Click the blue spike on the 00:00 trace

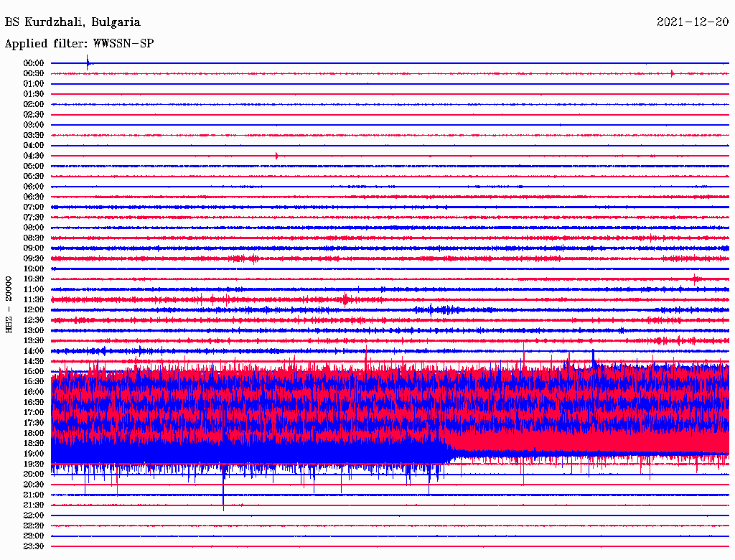click(x=87, y=62)
